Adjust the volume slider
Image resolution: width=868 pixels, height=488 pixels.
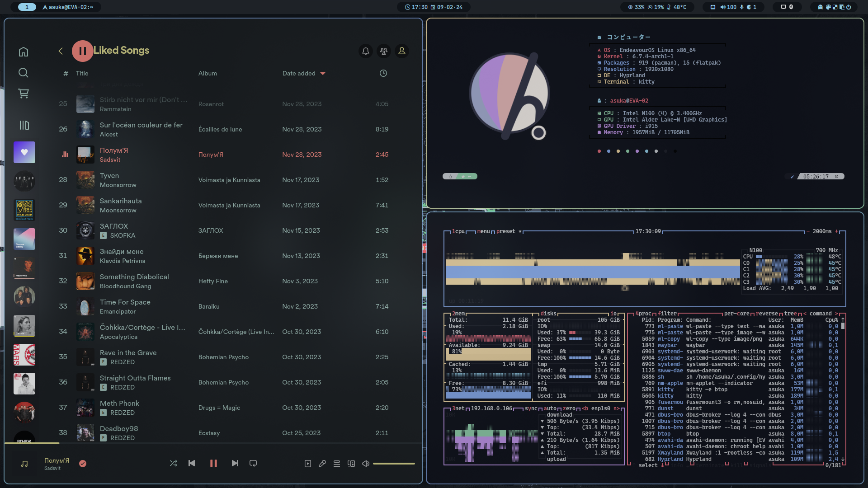[x=394, y=464]
